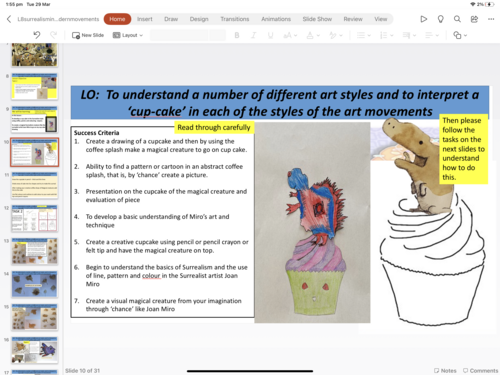Open the lightbulb Tell Me icon

tap(441, 19)
